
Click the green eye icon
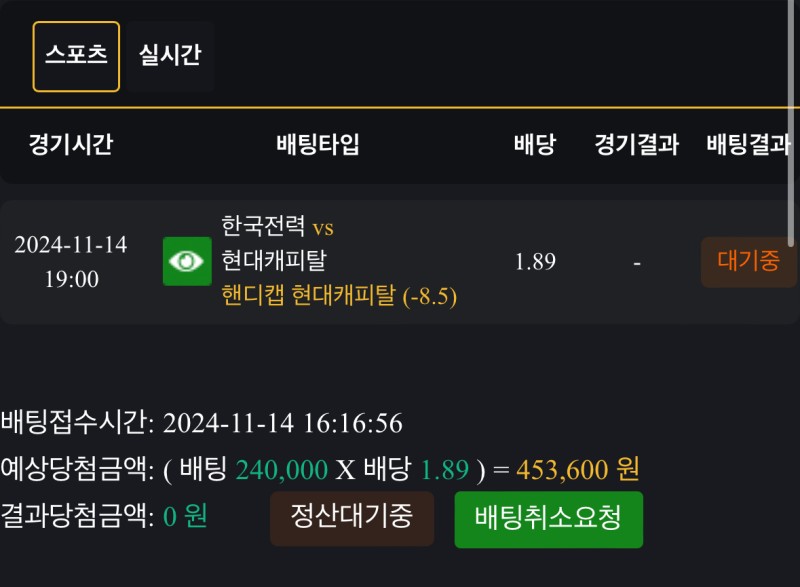[x=187, y=261]
